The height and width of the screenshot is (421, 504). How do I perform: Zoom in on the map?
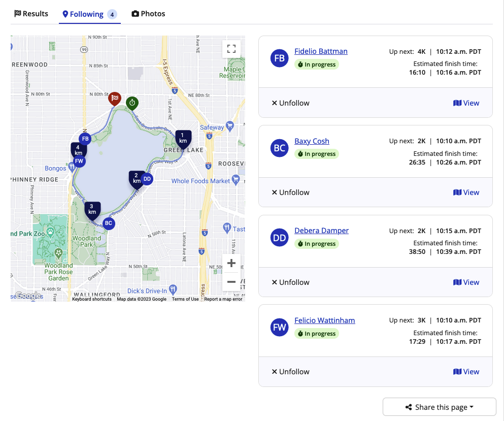click(231, 263)
